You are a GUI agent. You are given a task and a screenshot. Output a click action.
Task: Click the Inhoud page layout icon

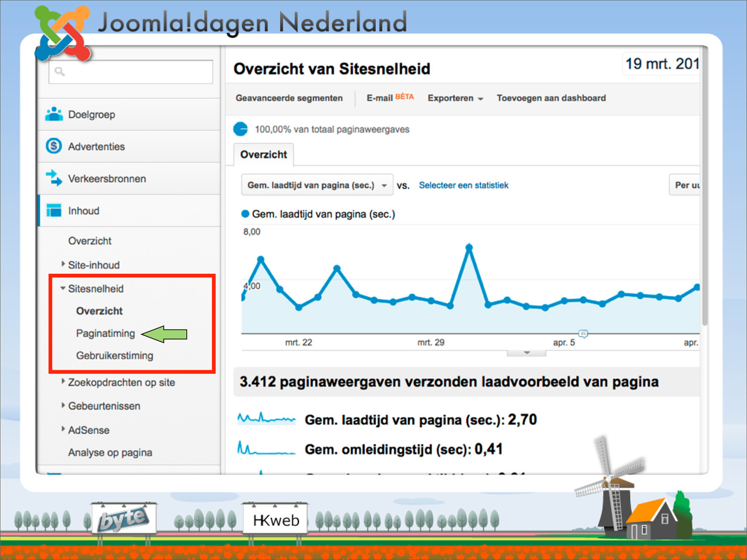(x=54, y=210)
